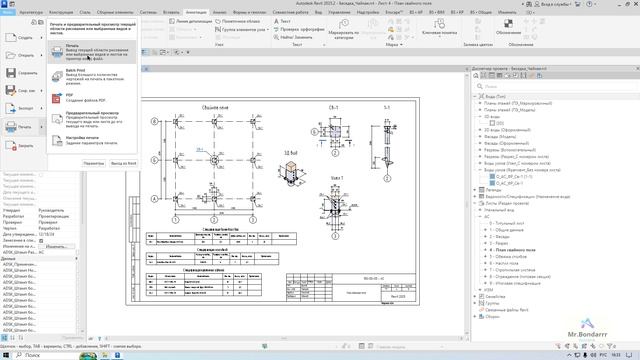
Task: Open the Открыть entry in file menu
Action: pyautogui.click(x=24, y=55)
